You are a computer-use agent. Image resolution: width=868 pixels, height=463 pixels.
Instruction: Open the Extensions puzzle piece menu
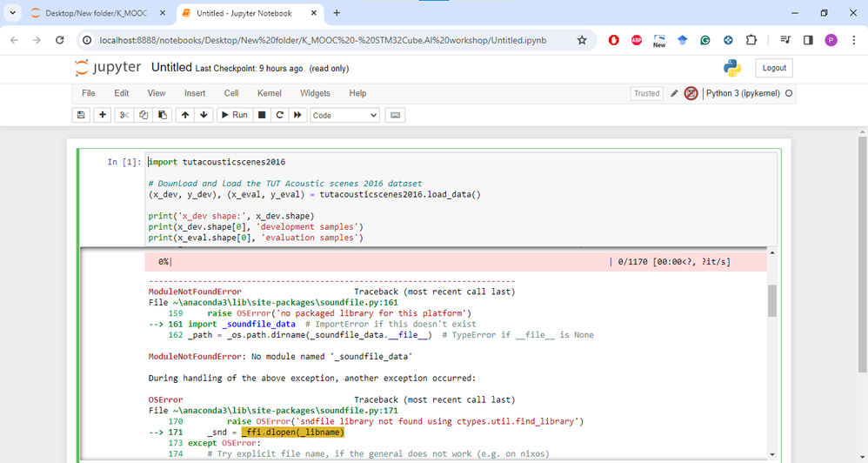point(751,40)
